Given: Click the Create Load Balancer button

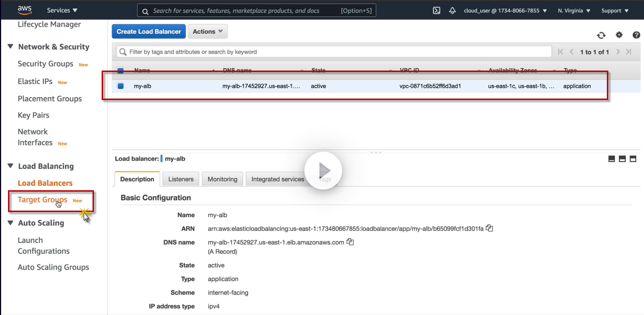Looking at the screenshot, I should pos(149,32).
